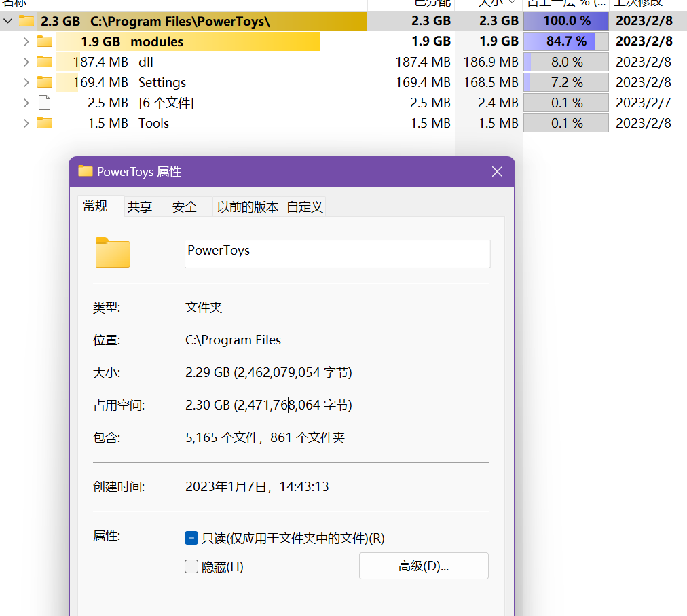Click the PowerToys folder name field
The image size is (687, 616).
tap(337, 253)
